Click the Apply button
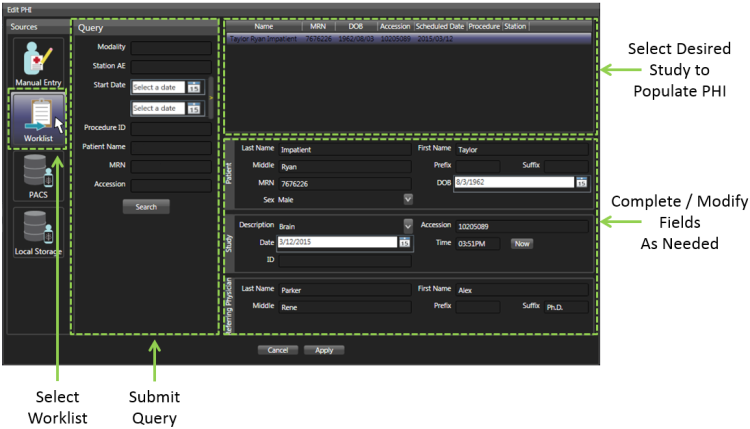Image resolution: width=750 pixels, height=429 pixels. 324,350
